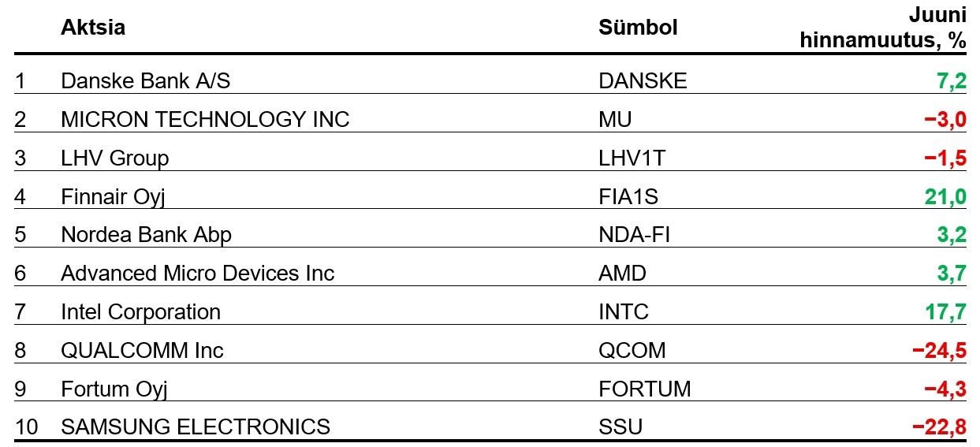Select the Advanced Micro Devices Inc name

tap(198, 274)
